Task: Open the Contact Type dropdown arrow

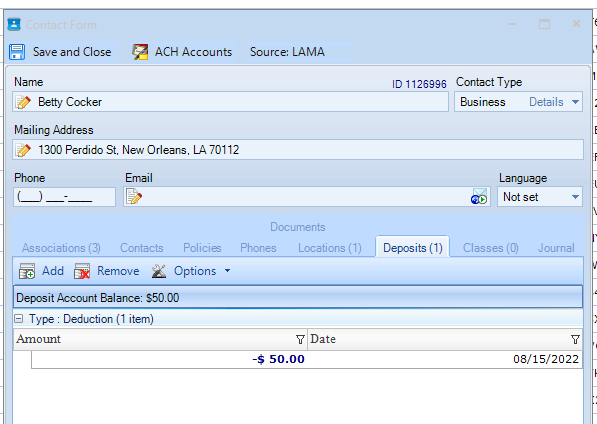Action: tap(575, 102)
